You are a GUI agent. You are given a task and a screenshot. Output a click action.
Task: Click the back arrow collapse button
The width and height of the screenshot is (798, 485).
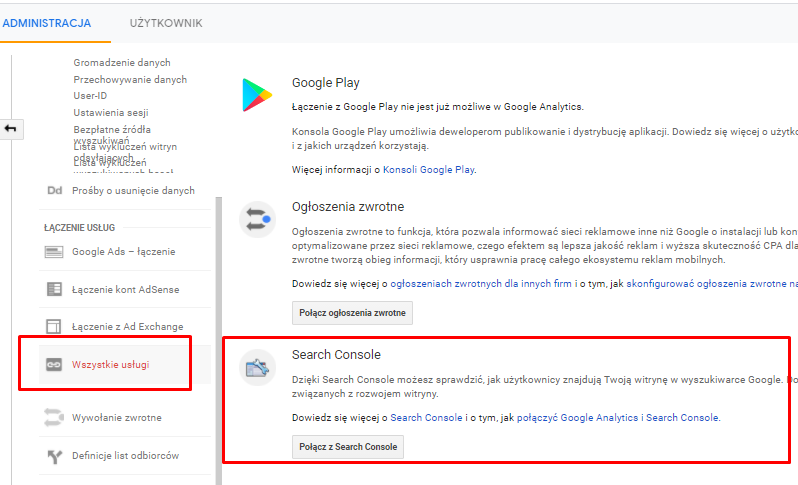click(x=13, y=129)
